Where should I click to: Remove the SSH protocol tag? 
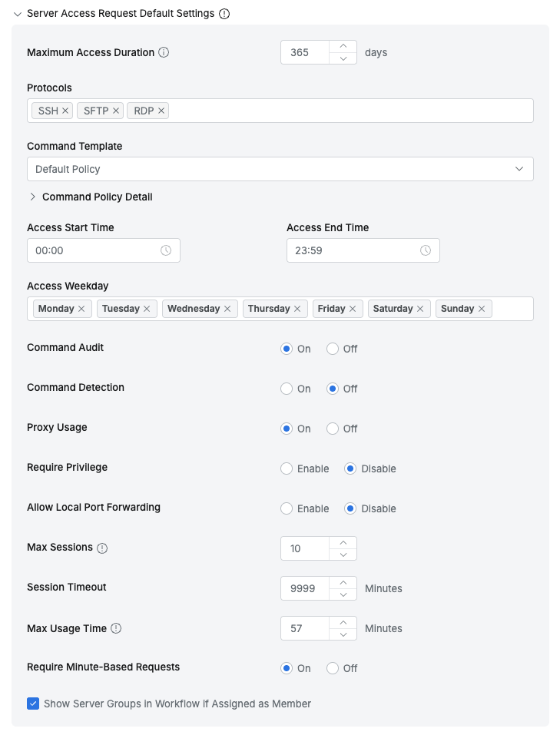click(66, 111)
